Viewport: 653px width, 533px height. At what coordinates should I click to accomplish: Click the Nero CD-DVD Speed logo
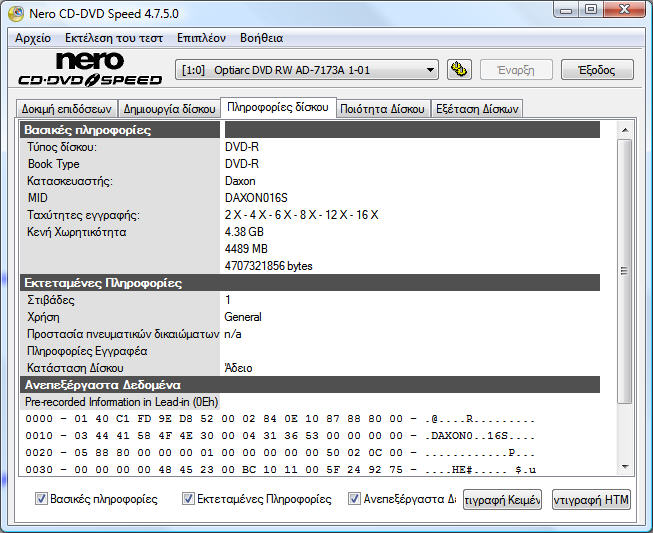[x=90, y=69]
